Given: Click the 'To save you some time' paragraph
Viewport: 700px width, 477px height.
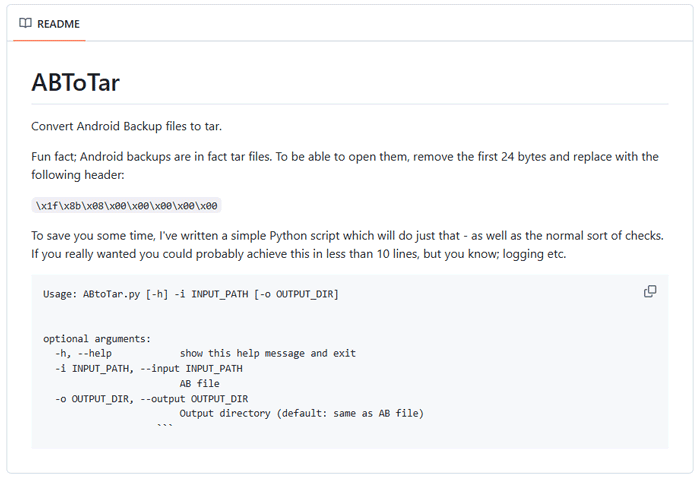Looking at the screenshot, I should pyautogui.click(x=347, y=245).
